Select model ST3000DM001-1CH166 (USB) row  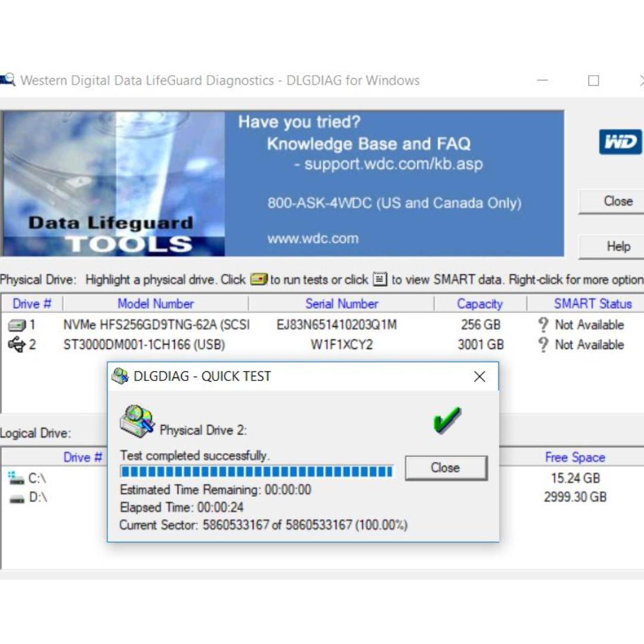pyautogui.click(x=144, y=345)
